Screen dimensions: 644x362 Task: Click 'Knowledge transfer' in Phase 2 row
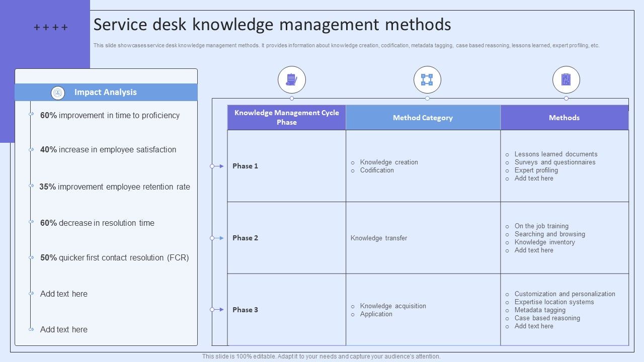pyautogui.click(x=379, y=238)
